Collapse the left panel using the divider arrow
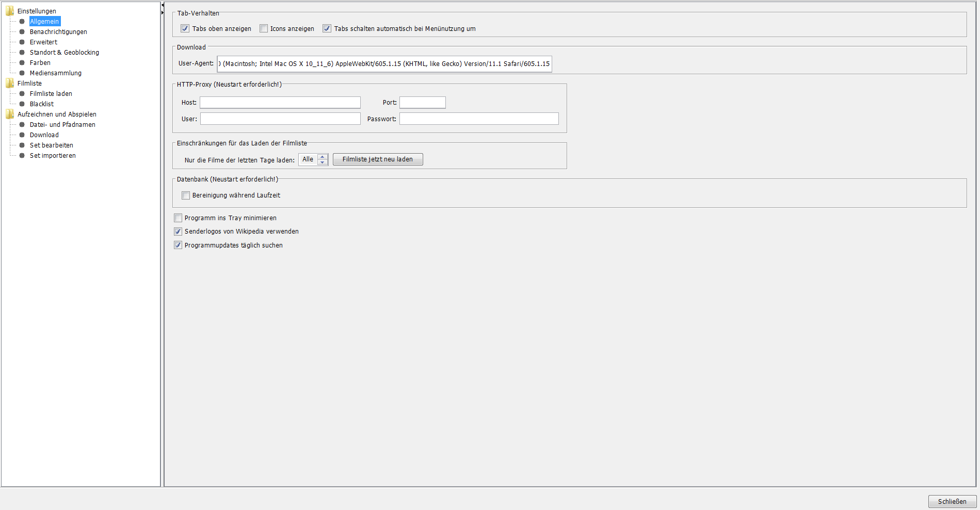 pos(163,6)
